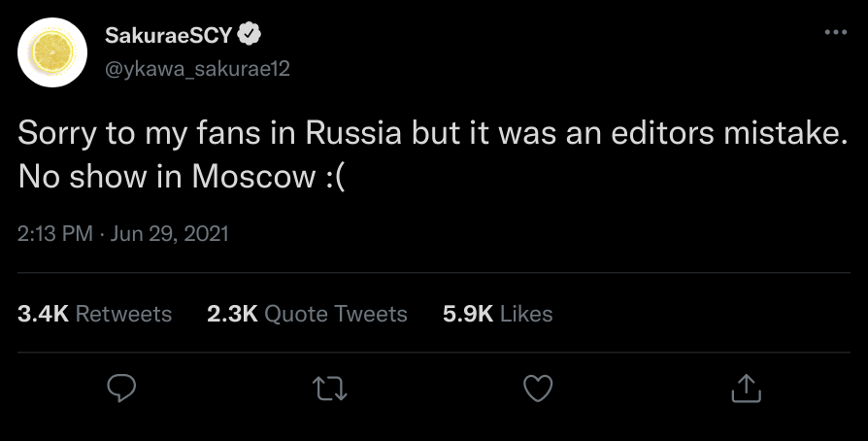The height and width of the screenshot is (441, 868).
Task: Click the 2:13 PM timestamp
Action: [55, 234]
